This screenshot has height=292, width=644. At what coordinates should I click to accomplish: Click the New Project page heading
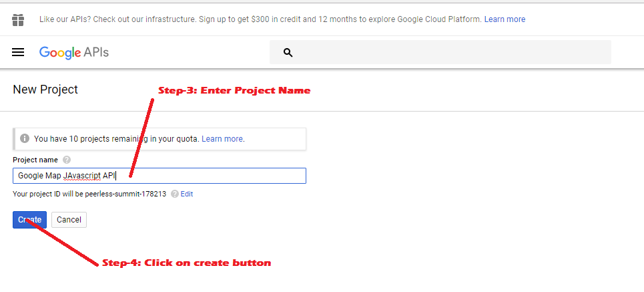click(x=45, y=90)
